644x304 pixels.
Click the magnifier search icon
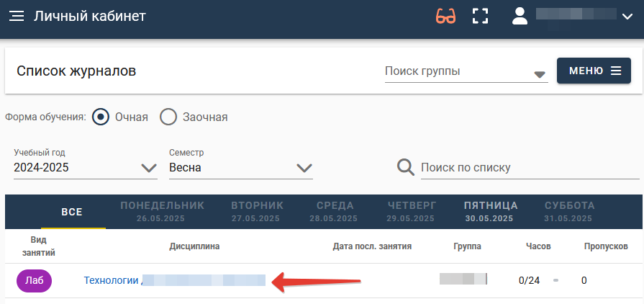click(405, 167)
